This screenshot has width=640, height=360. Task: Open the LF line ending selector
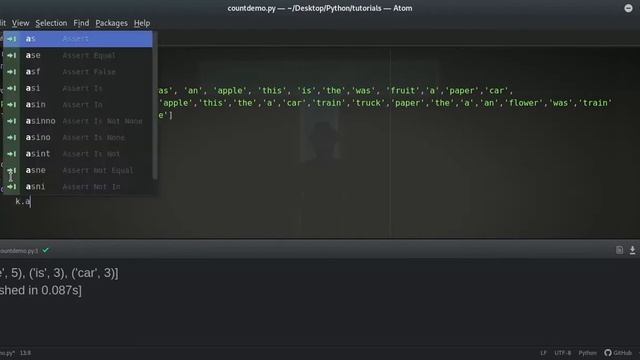[x=543, y=353]
